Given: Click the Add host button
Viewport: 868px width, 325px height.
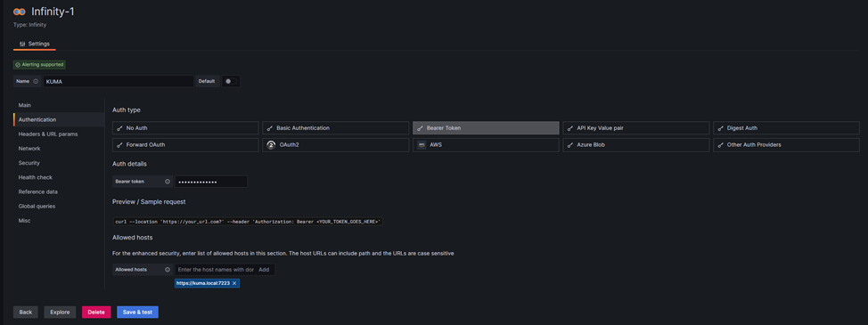Looking at the screenshot, I should tap(264, 270).
